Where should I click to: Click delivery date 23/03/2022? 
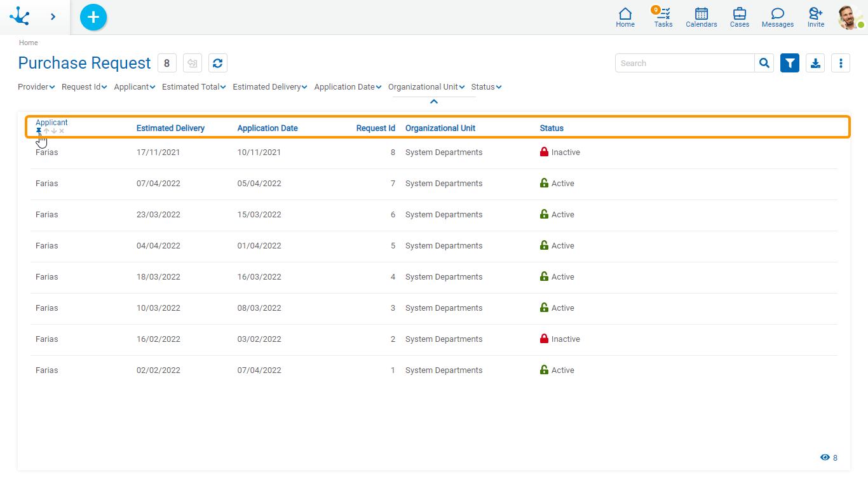tap(158, 215)
